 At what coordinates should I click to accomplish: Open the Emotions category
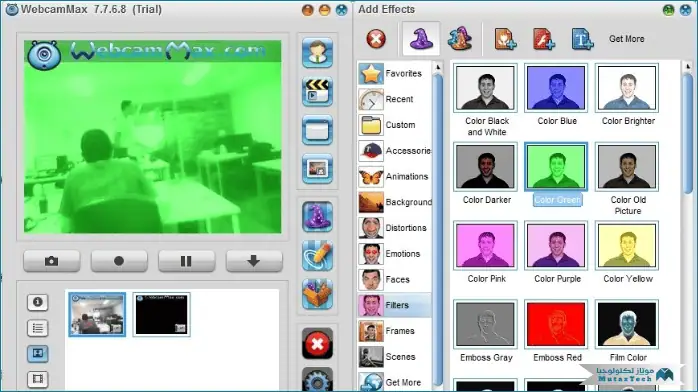click(x=394, y=254)
